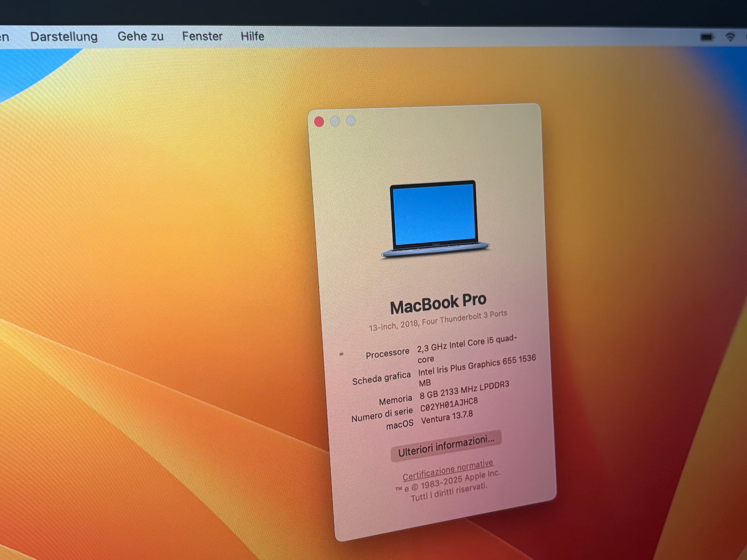The image size is (747, 560).
Task: Click the Processore label
Action: (387, 353)
